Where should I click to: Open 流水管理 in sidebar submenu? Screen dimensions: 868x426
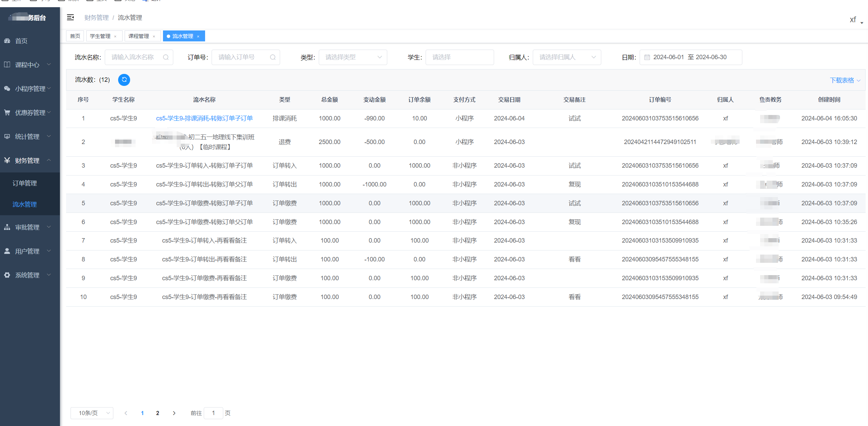30,205
